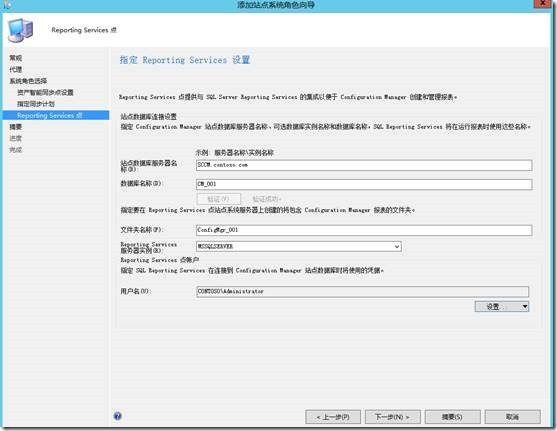557x431 pixels.
Task: Click the Reporting Services 点帐户 section label
Action: click(159, 260)
